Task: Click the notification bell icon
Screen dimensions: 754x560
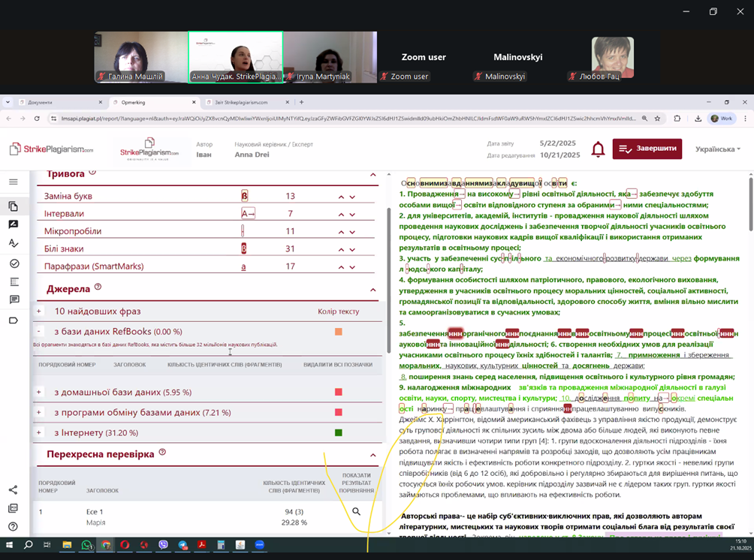Action: point(598,149)
